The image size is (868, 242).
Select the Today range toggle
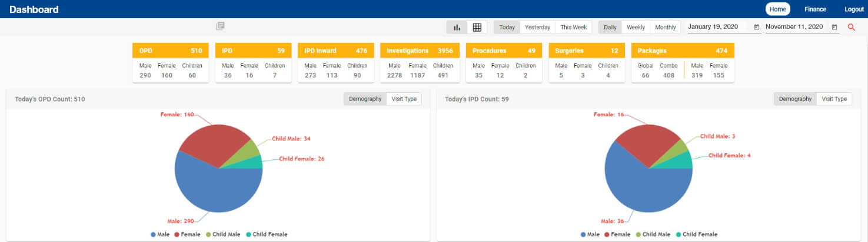[x=507, y=27]
